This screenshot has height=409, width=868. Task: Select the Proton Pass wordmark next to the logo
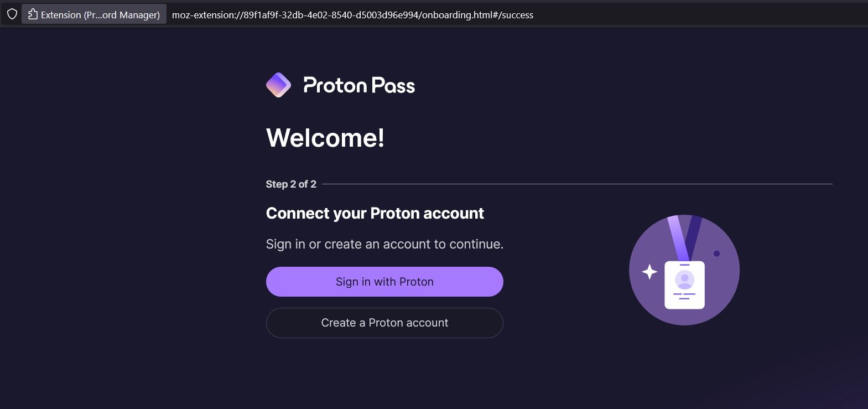click(358, 85)
